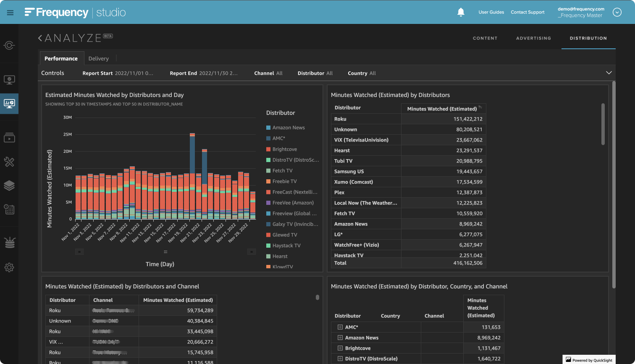Select the Plex distributor row
Viewport: 635px width, 364px height.
(408, 192)
